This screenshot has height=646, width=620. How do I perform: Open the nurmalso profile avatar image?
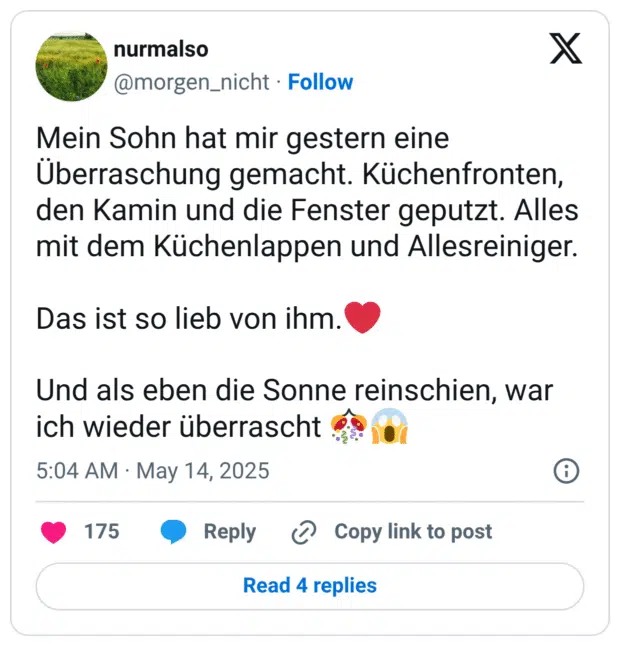click(x=70, y=66)
